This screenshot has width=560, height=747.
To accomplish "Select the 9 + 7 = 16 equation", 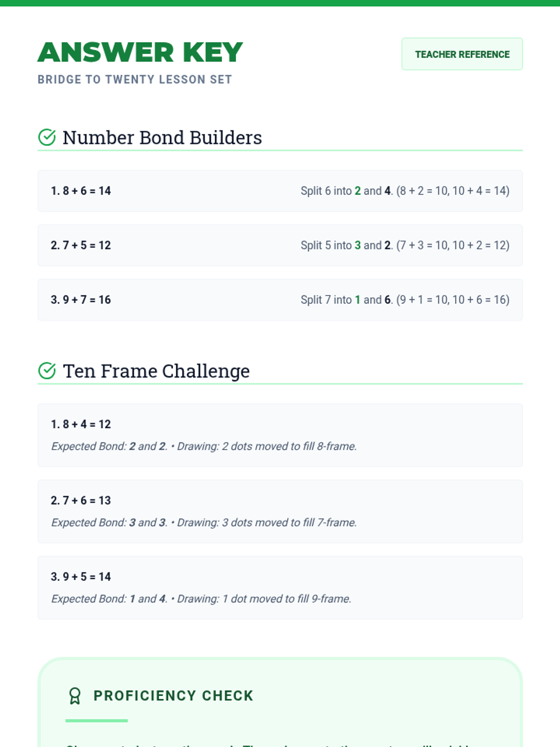I will pyautogui.click(x=81, y=300).
